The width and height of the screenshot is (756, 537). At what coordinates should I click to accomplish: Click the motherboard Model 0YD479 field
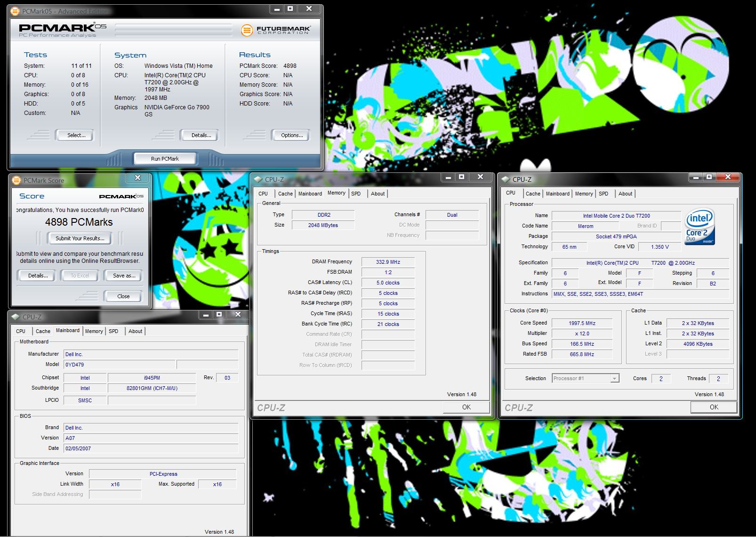tap(119, 365)
